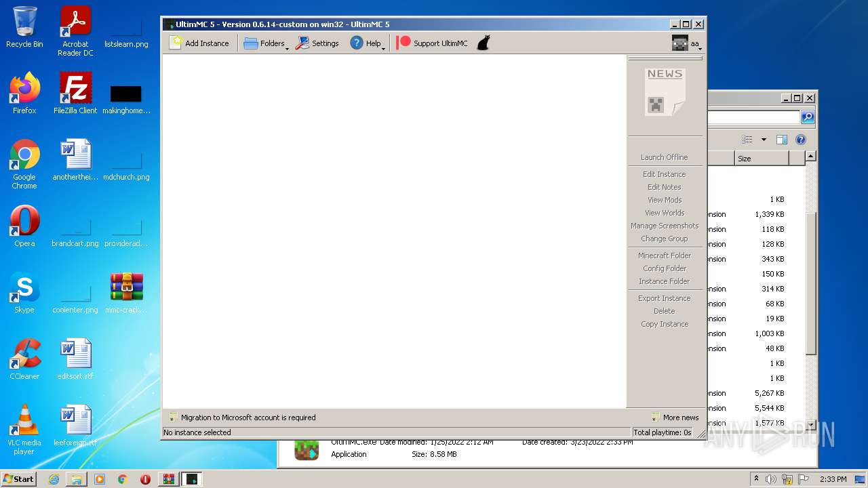Click the Explorer help icon
868x488 pixels.
tap(801, 140)
